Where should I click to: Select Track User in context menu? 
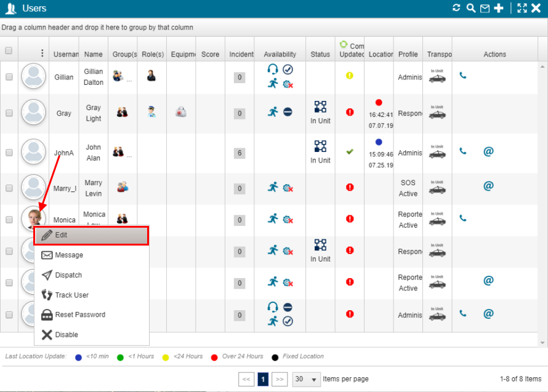click(71, 295)
